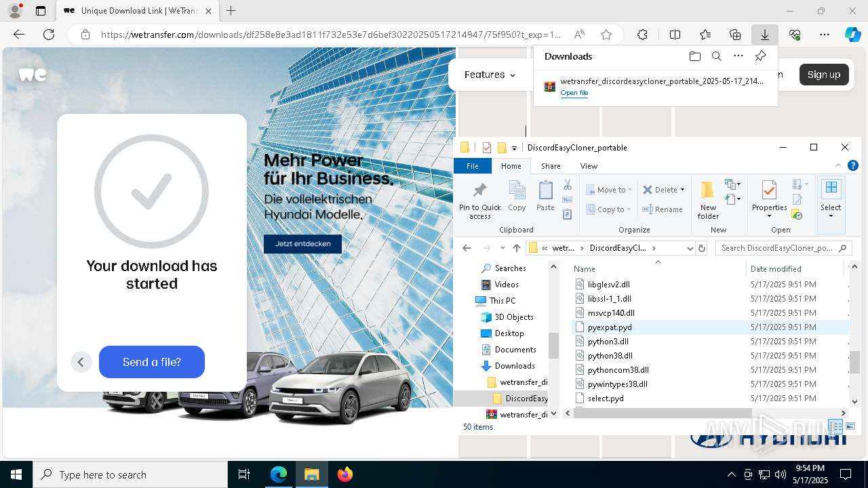Image resolution: width=868 pixels, height=488 pixels.
Task: Show hidden system tray icons
Action: 731,474
